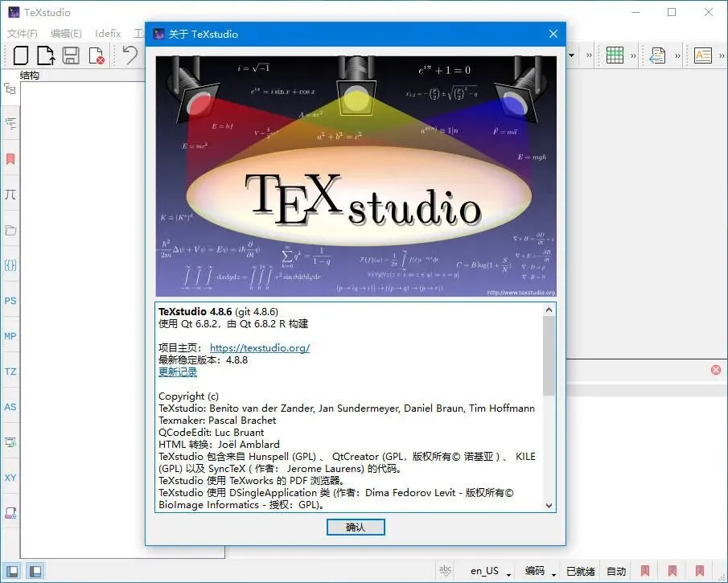This screenshot has height=583, width=728.
Task: Click the 已就绪 status bar entry
Action: point(581,571)
